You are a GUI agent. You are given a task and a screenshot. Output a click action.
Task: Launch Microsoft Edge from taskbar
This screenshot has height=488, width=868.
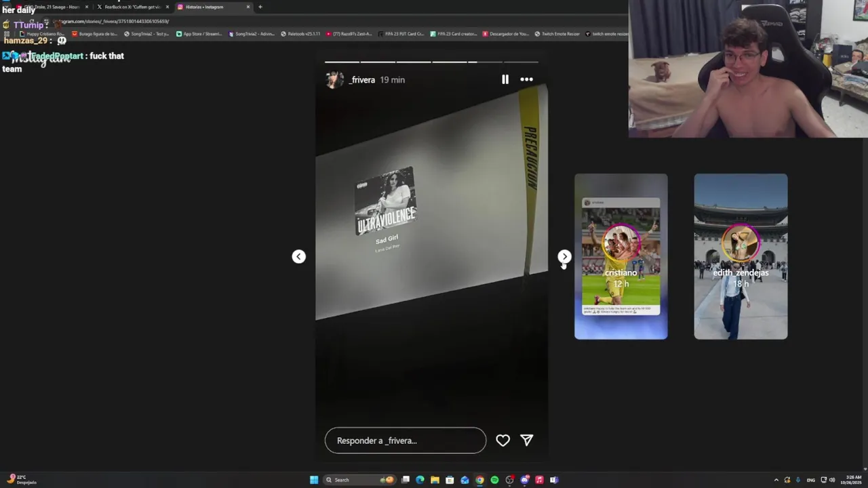(420, 480)
